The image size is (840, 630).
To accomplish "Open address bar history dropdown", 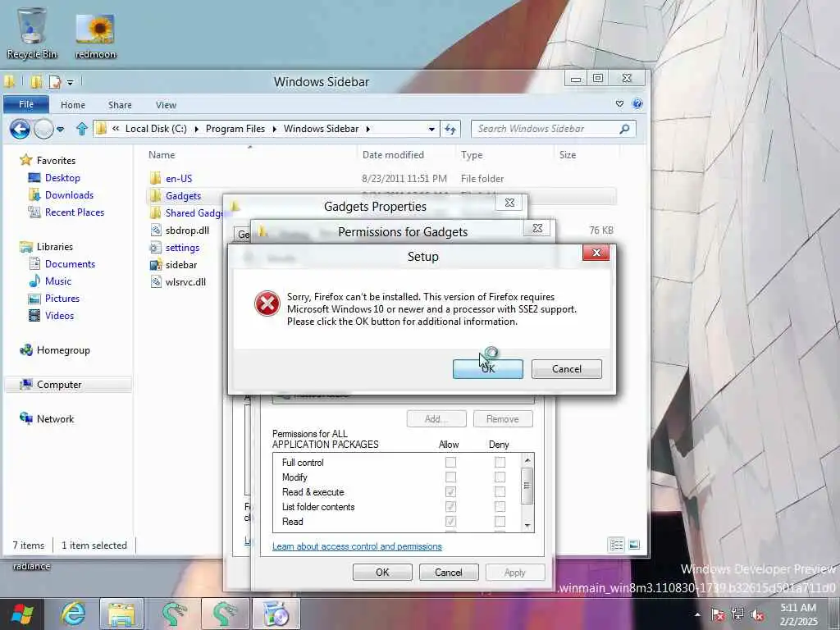I will [431, 129].
